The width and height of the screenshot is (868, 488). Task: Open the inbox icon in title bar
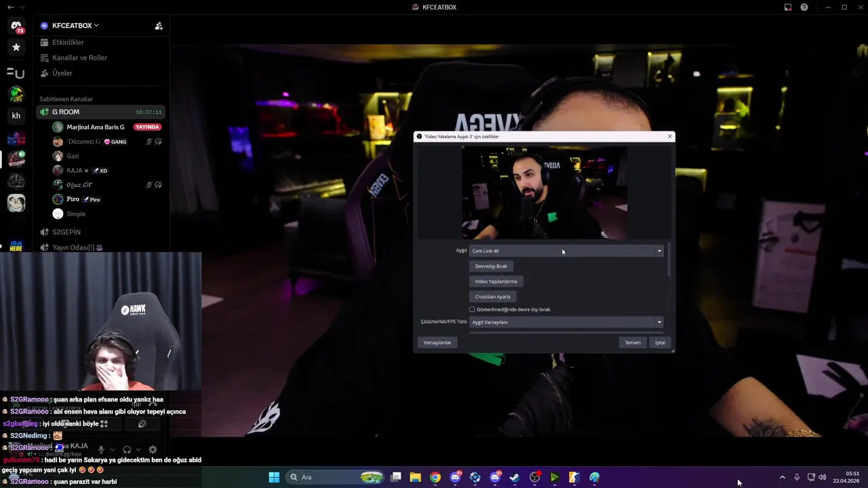tap(788, 7)
